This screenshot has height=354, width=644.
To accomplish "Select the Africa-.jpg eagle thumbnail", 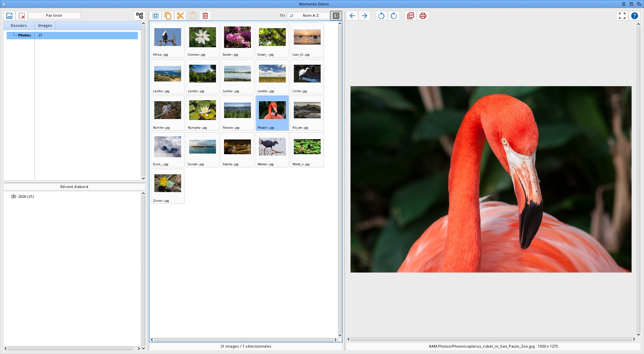I will click(168, 40).
